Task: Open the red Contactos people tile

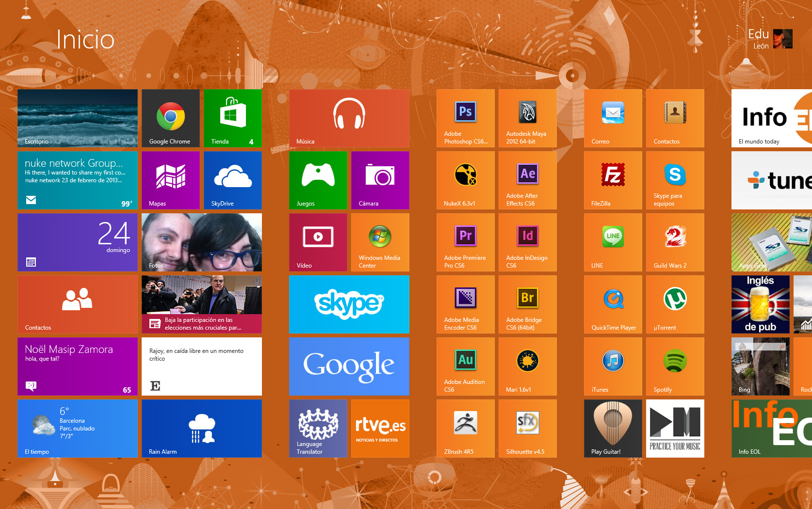Action: coord(77,304)
